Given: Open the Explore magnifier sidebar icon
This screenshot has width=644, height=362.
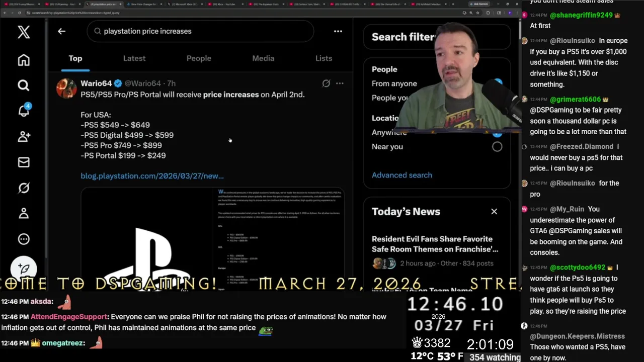Looking at the screenshot, I should tap(24, 85).
